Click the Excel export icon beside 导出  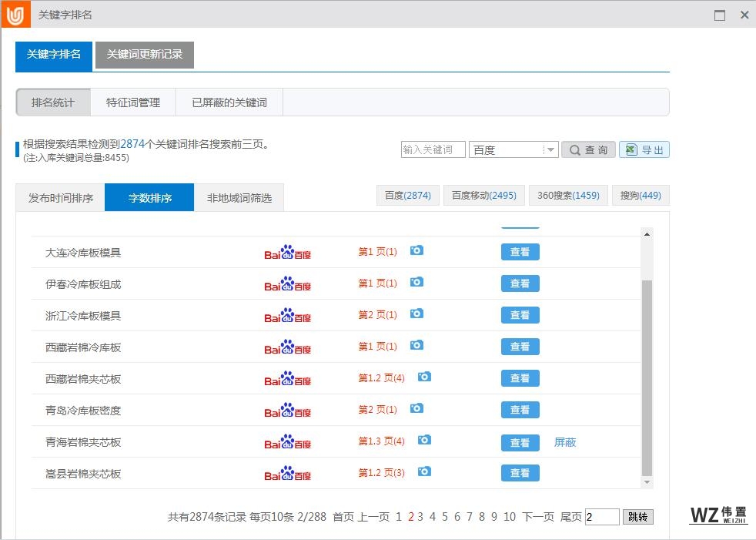[631, 149]
